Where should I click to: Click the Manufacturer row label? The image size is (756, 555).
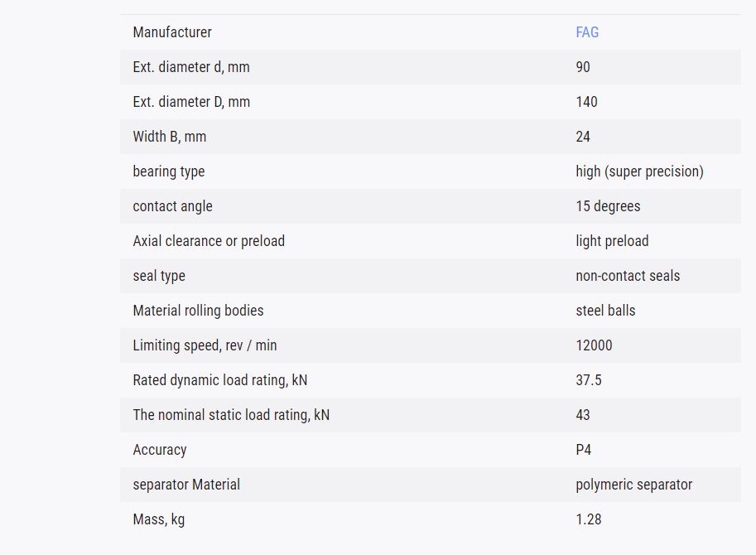[172, 32]
